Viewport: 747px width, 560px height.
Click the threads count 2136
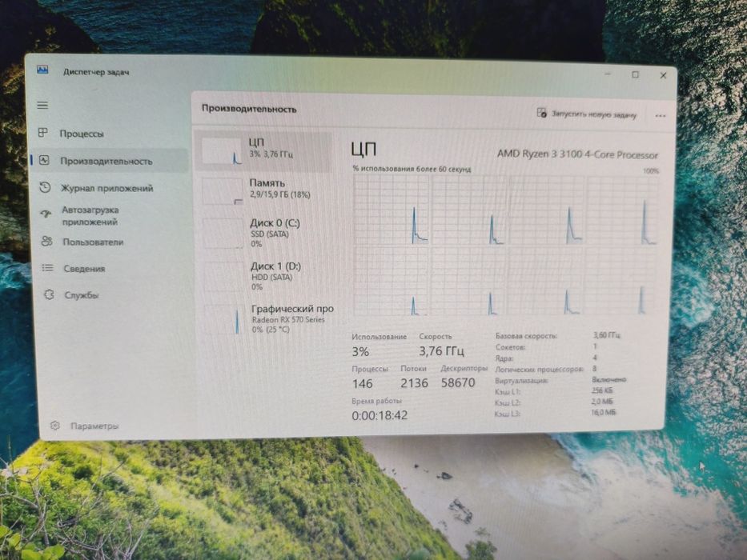point(414,383)
